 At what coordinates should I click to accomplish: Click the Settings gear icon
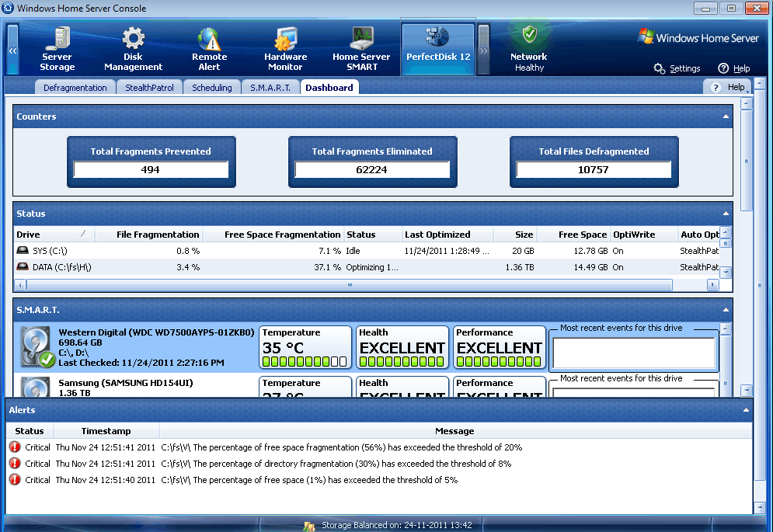coord(659,68)
